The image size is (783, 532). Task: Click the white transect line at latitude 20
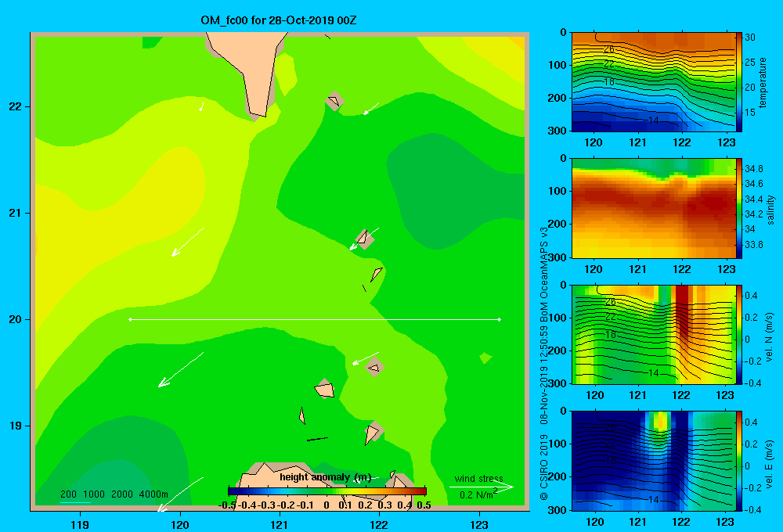click(315, 319)
